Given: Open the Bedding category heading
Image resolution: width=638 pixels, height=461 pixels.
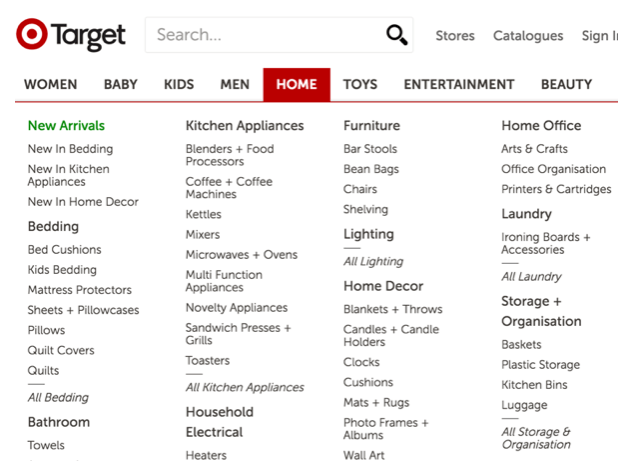Looking at the screenshot, I should point(53,227).
